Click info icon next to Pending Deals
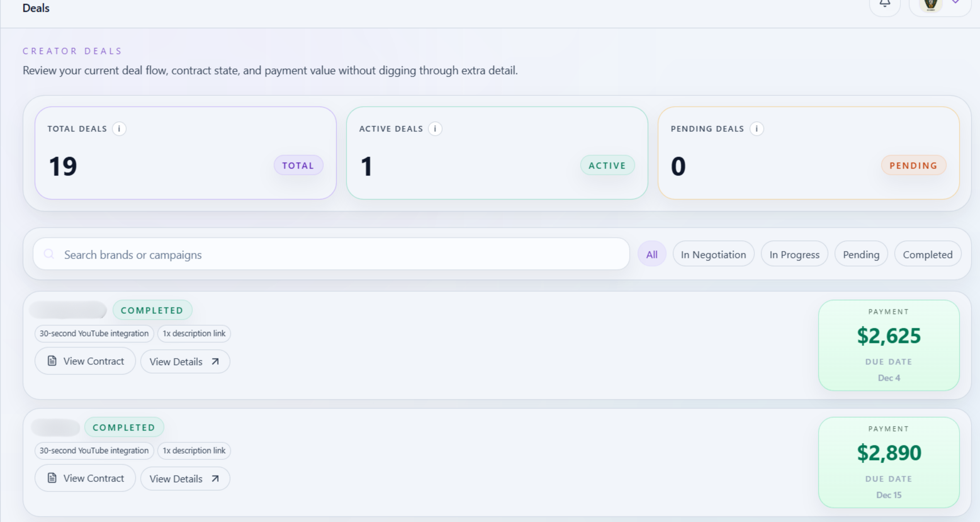 pyautogui.click(x=756, y=129)
